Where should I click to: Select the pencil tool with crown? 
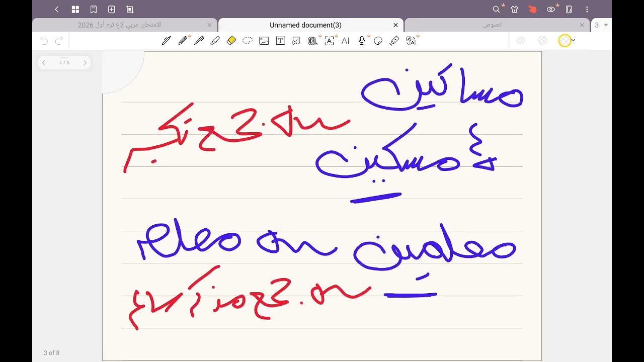pos(183,41)
